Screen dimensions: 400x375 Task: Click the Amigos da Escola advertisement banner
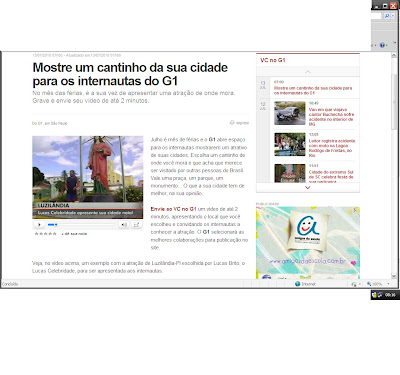point(308,243)
